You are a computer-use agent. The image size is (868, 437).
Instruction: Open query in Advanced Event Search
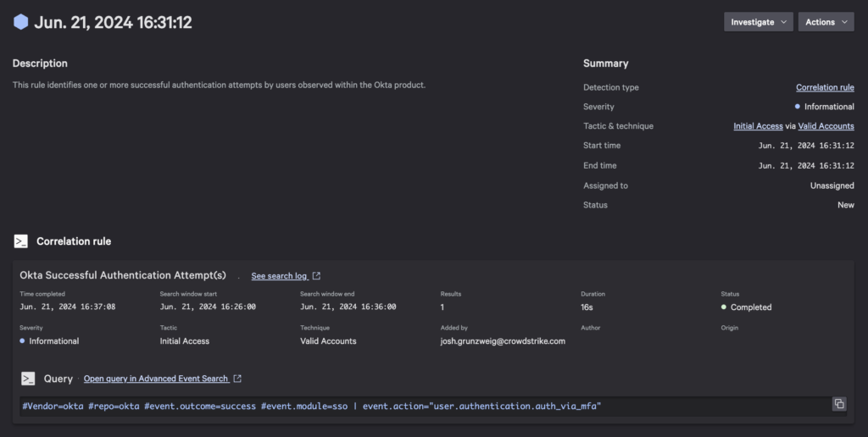(x=156, y=379)
